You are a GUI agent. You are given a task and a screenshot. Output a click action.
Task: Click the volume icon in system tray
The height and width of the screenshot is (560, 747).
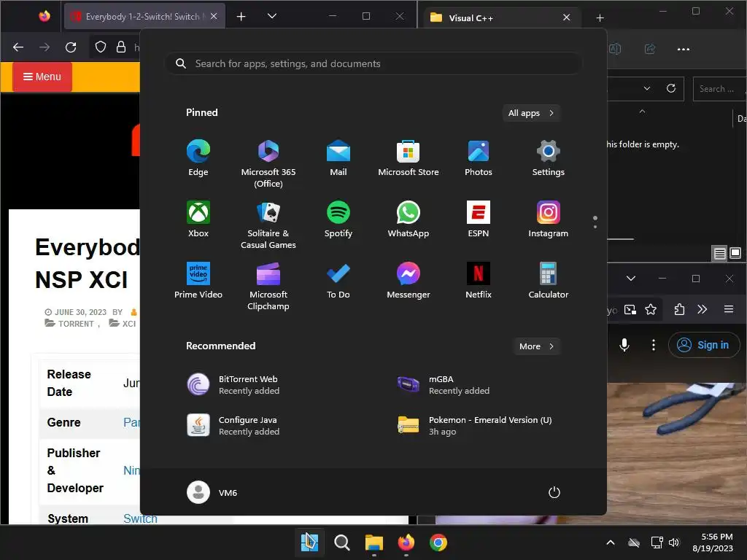coord(673,542)
